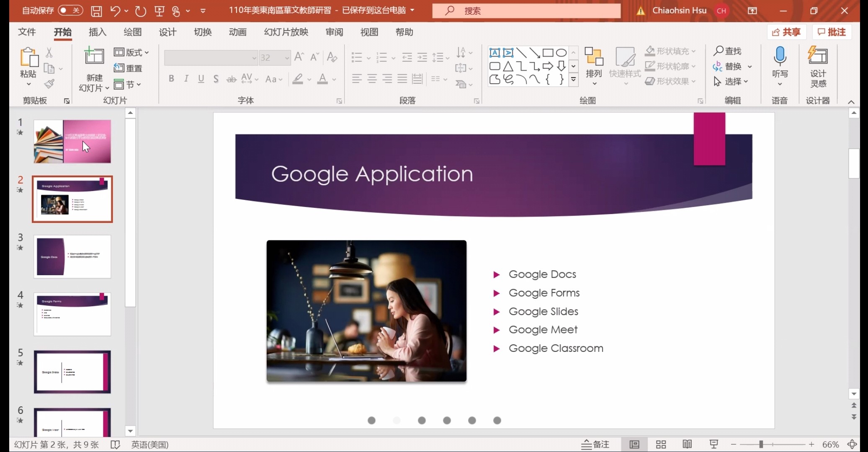
Task: Select the oval shape in gallery
Action: (561, 52)
